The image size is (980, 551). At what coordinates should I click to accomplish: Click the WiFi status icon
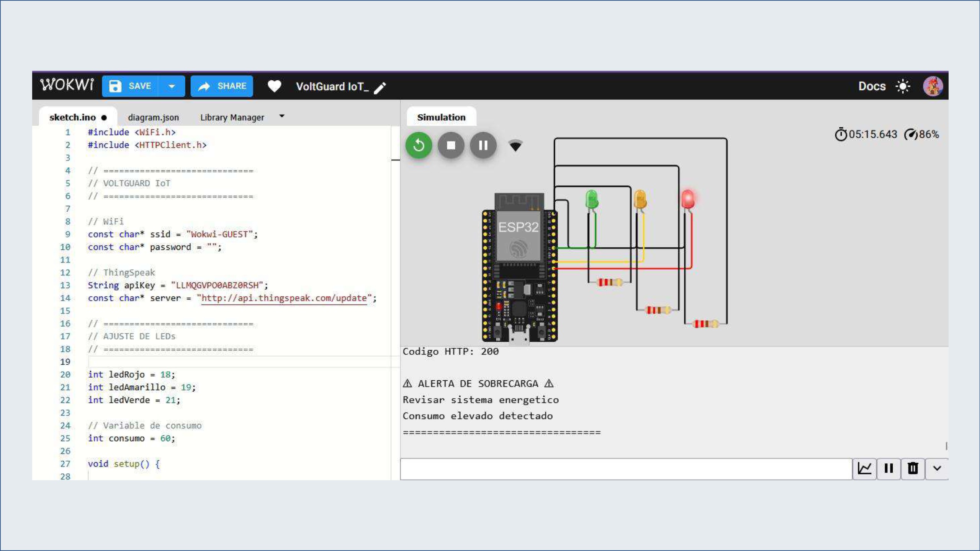coord(515,145)
